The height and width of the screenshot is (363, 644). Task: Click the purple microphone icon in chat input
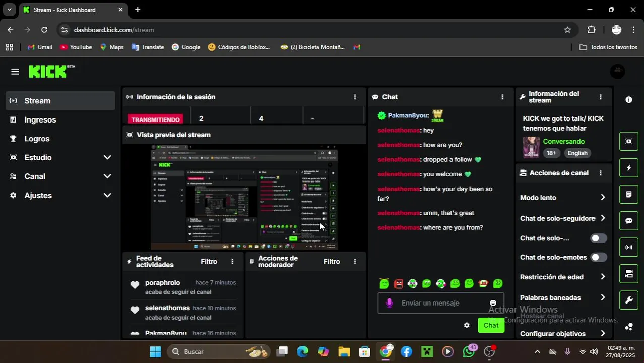pos(389,303)
